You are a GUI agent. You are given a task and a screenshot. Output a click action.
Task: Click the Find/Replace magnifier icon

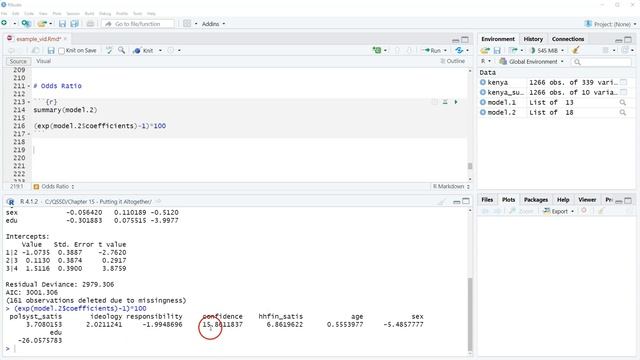click(x=122, y=50)
